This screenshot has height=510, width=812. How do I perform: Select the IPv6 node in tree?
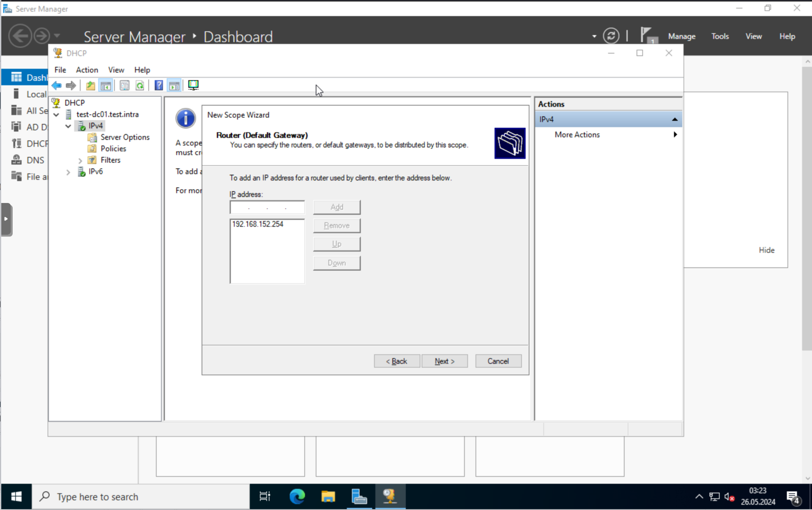click(x=96, y=171)
